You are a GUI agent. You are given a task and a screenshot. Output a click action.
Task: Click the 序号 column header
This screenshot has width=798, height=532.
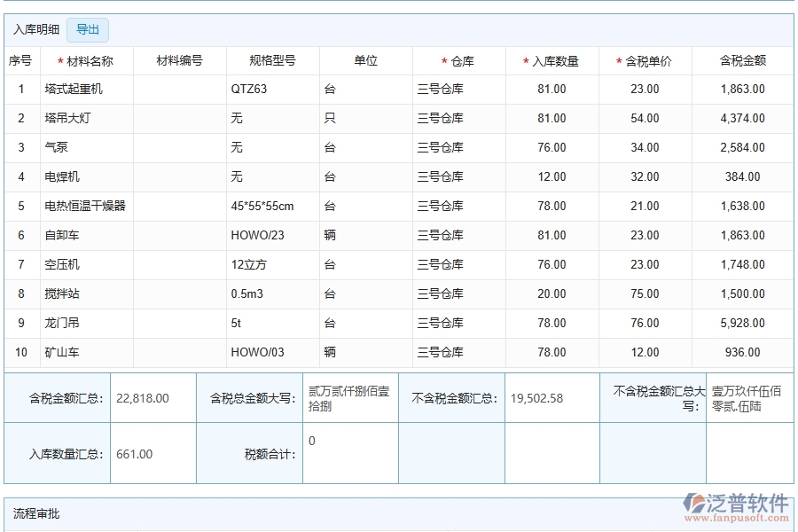click(24, 60)
